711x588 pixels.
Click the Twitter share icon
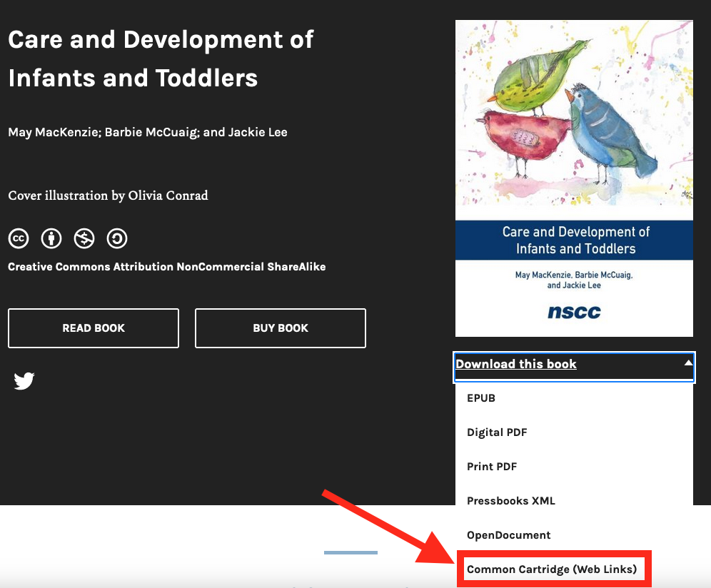click(24, 381)
